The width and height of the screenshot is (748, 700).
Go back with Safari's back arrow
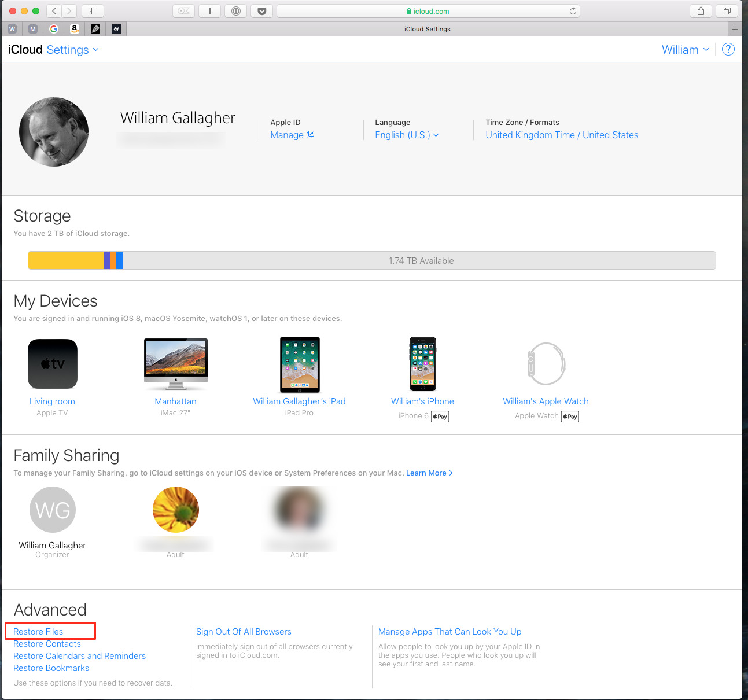click(x=54, y=11)
